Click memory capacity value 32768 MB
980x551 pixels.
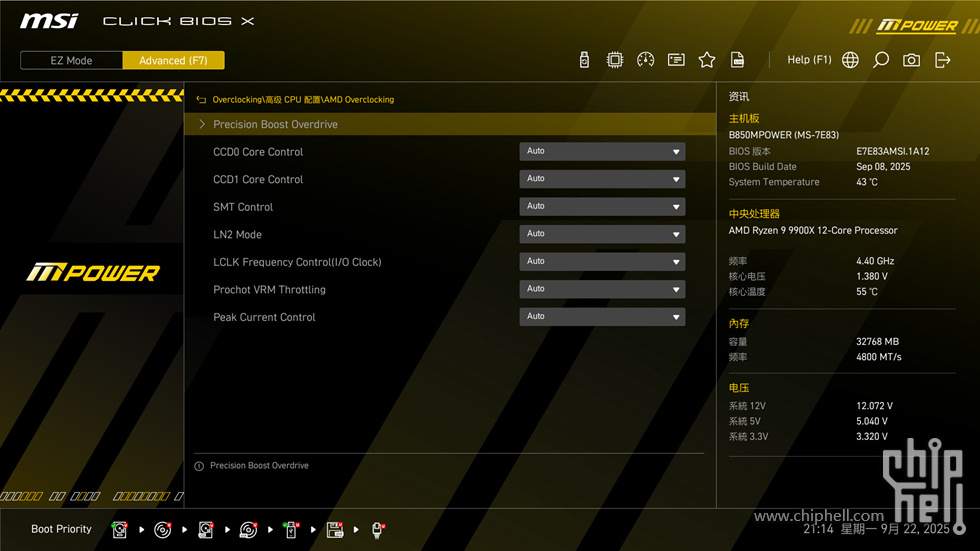878,342
